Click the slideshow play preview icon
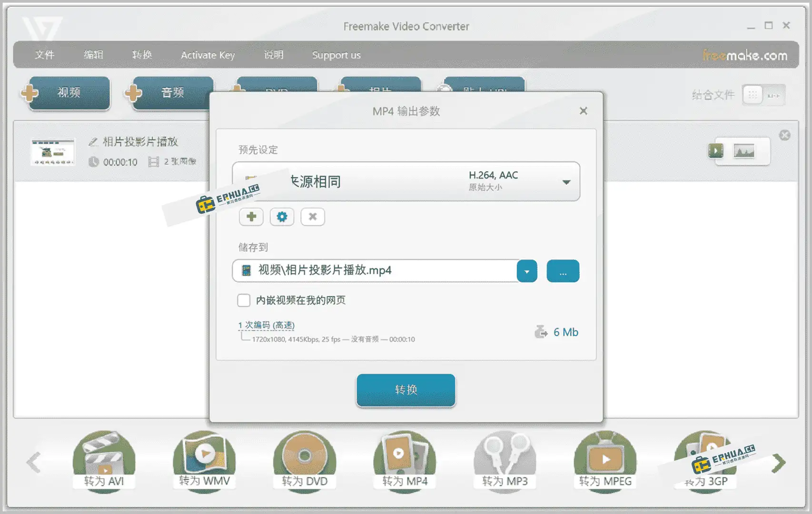812x514 pixels. 715,151
